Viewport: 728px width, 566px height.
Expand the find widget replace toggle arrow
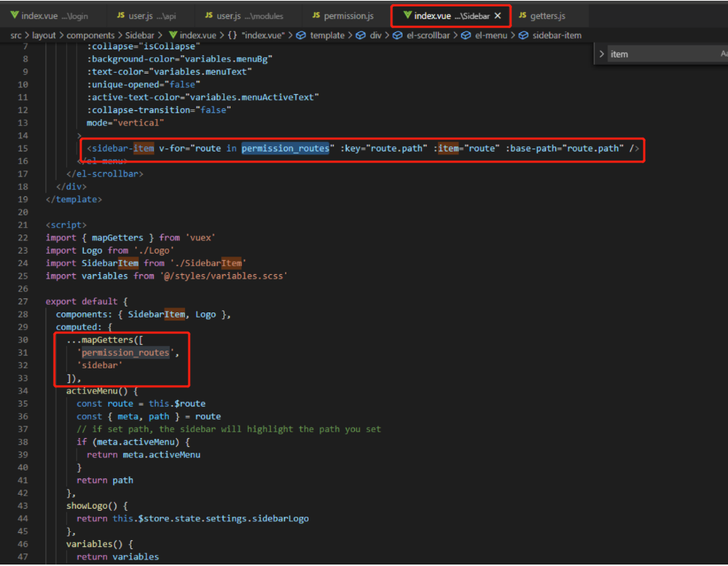click(602, 54)
